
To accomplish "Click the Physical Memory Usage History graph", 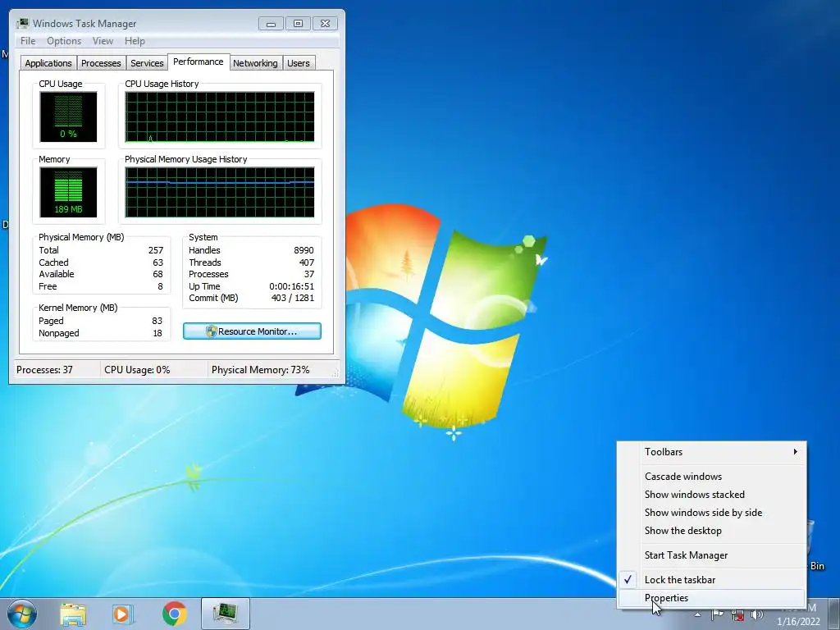I will (x=220, y=192).
